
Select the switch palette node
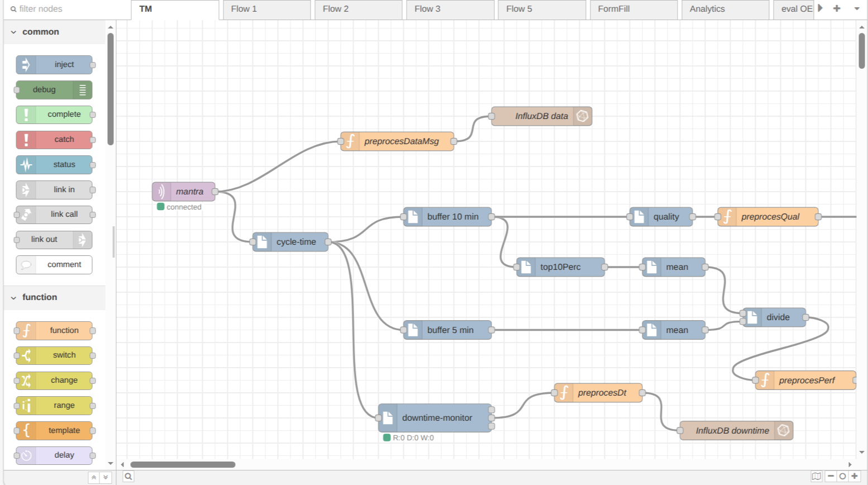[54, 355]
